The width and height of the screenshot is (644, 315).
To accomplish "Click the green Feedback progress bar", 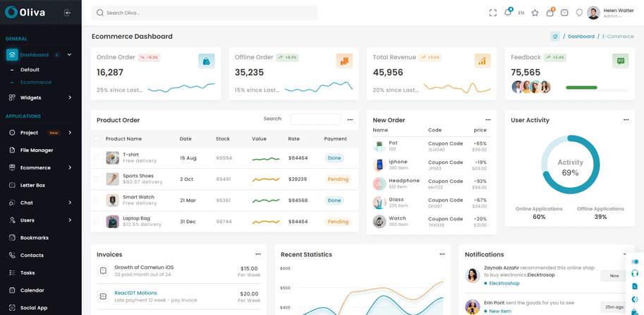I will click(581, 88).
